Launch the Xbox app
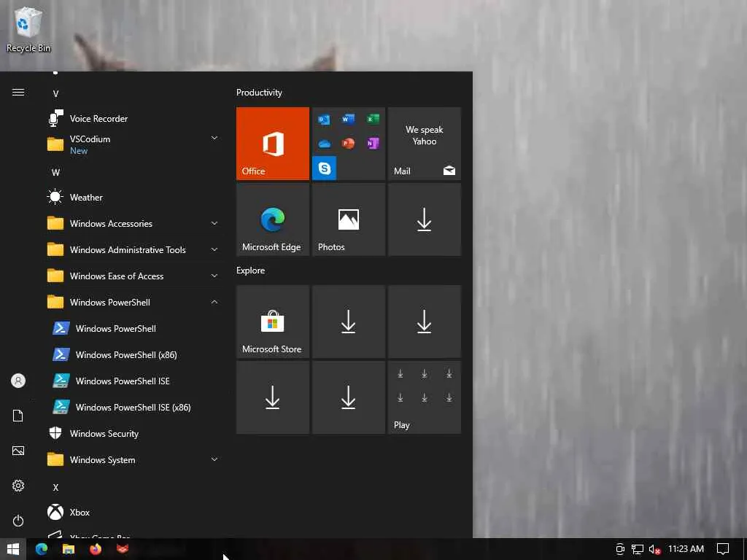The width and height of the screenshot is (747, 560). click(x=133, y=513)
